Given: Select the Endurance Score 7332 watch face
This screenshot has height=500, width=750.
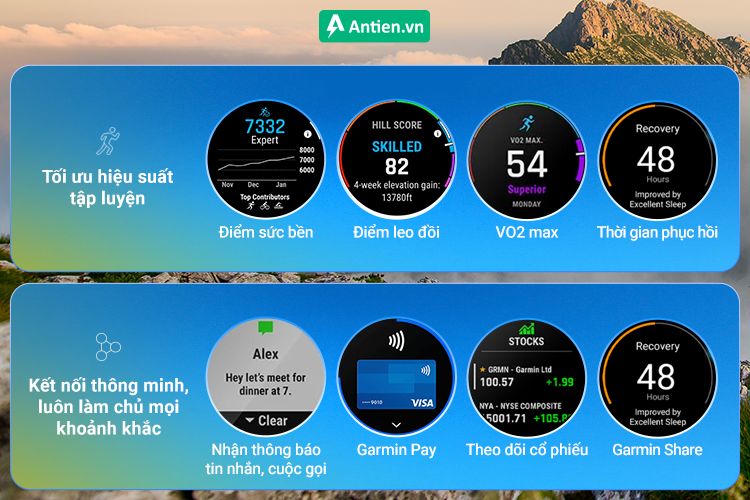Looking at the screenshot, I should point(266,160).
